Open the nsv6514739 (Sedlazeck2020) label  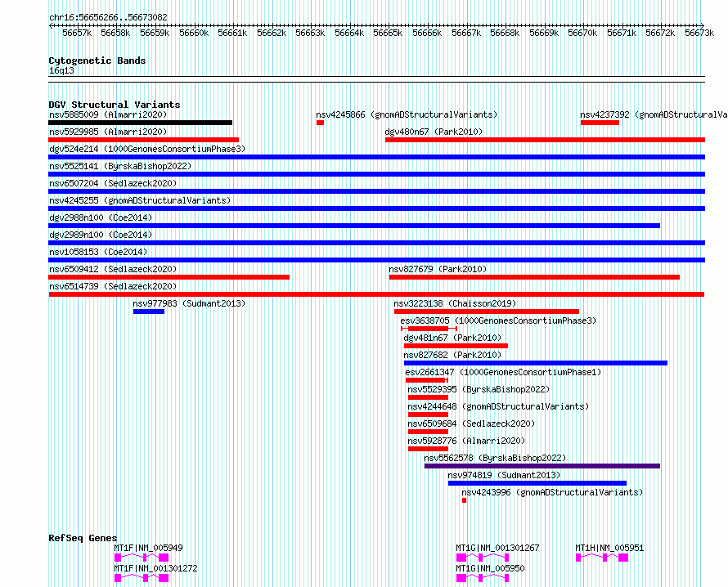pyautogui.click(x=113, y=286)
